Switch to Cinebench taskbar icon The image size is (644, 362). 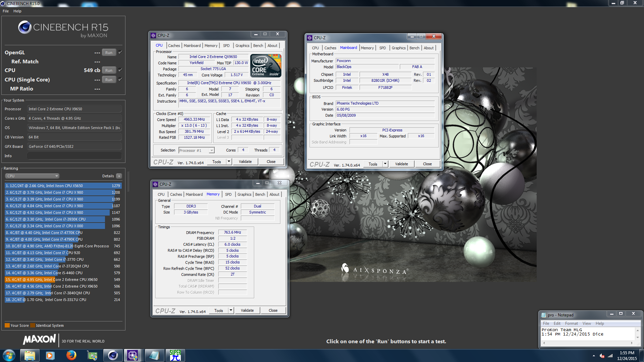(113, 355)
